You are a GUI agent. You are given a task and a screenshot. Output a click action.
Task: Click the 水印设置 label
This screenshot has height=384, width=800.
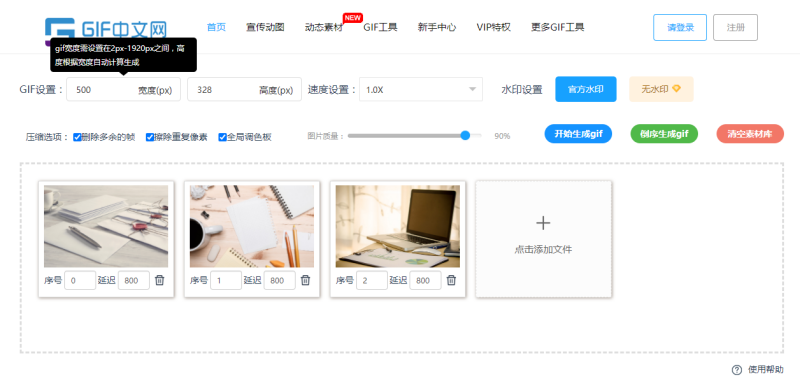(x=522, y=90)
